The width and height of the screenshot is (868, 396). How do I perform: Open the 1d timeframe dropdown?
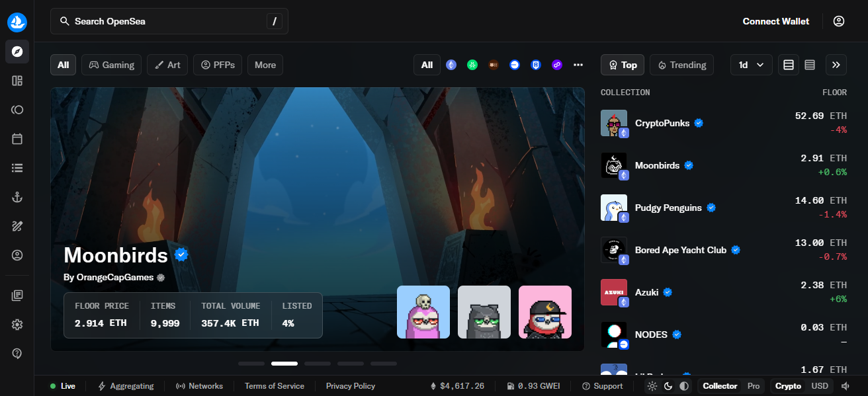(751, 65)
